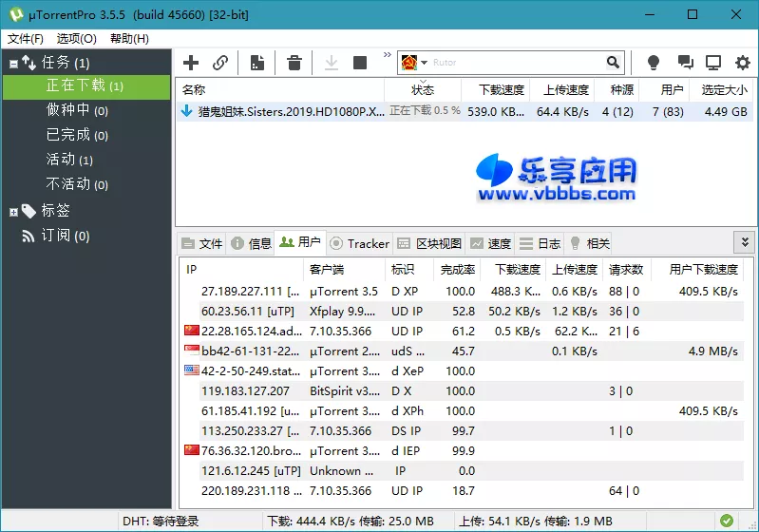759x532 pixels.
Task: Open the 帮助(H) menu
Action: click(129, 39)
